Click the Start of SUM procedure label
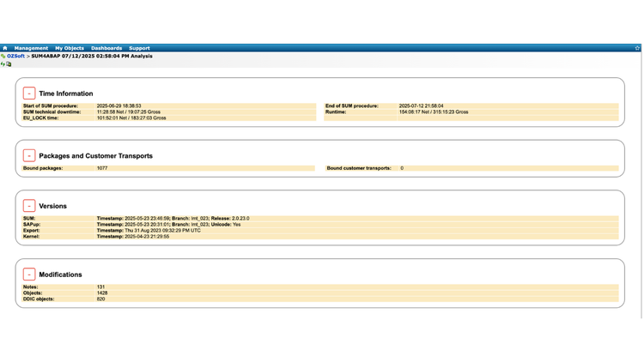Screen dimensions: 644x362 pyautogui.click(x=51, y=106)
